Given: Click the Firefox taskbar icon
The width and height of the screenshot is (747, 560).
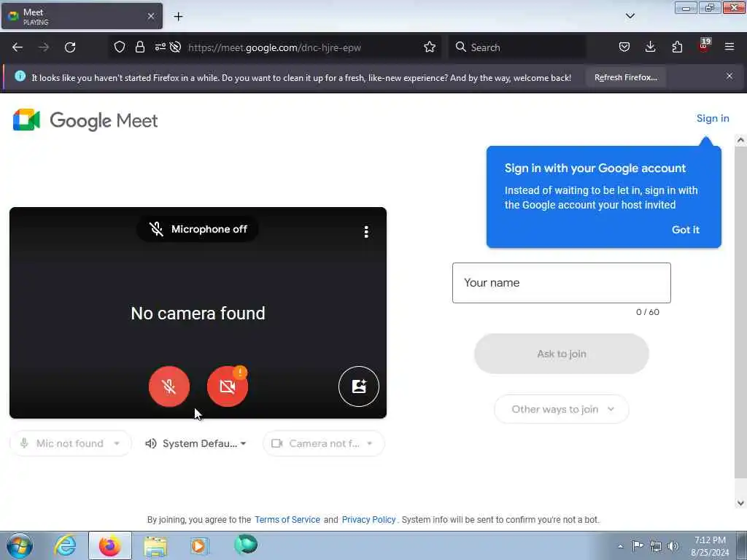Looking at the screenshot, I should point(109,545).
